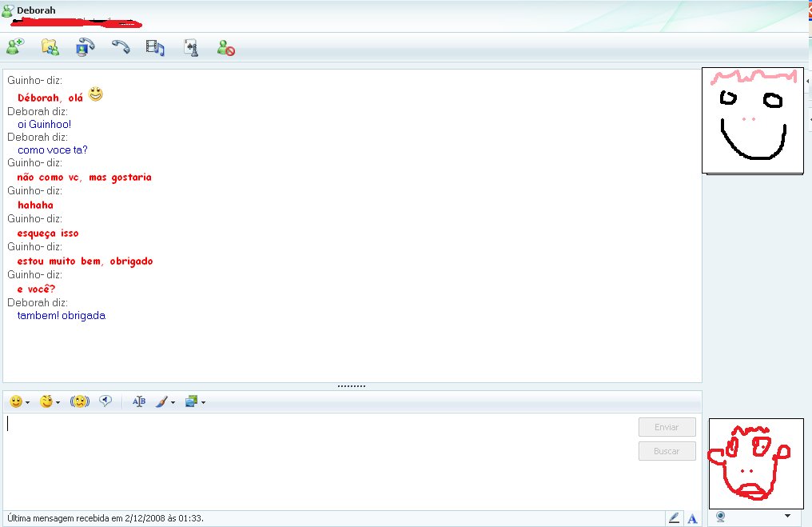Click the message 'não como vc, mas gostaria'
Viewport: 812px width, 527px height.
(x=85, y=178)
